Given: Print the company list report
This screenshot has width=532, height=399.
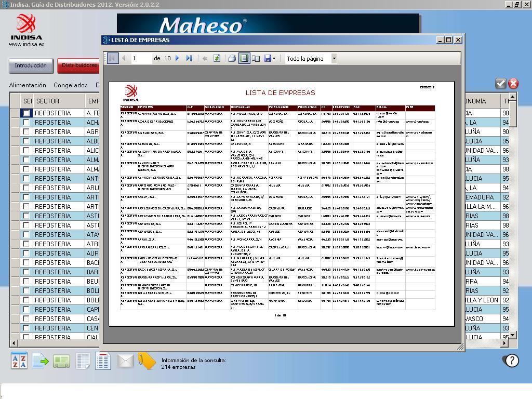Looking at the screenshot, I should [232, 58].
